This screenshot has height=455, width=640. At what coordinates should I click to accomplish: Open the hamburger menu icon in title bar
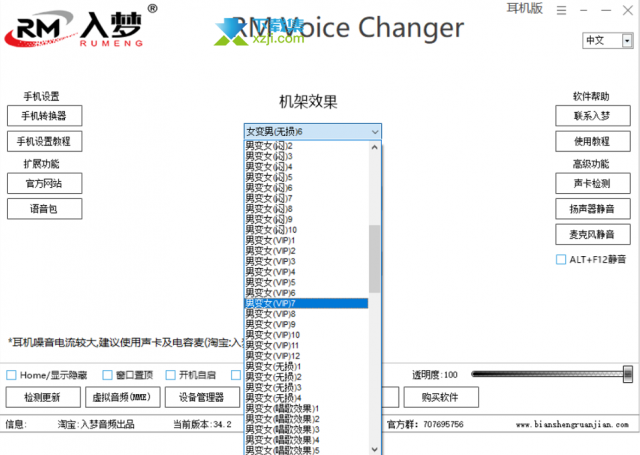point(562,10)
